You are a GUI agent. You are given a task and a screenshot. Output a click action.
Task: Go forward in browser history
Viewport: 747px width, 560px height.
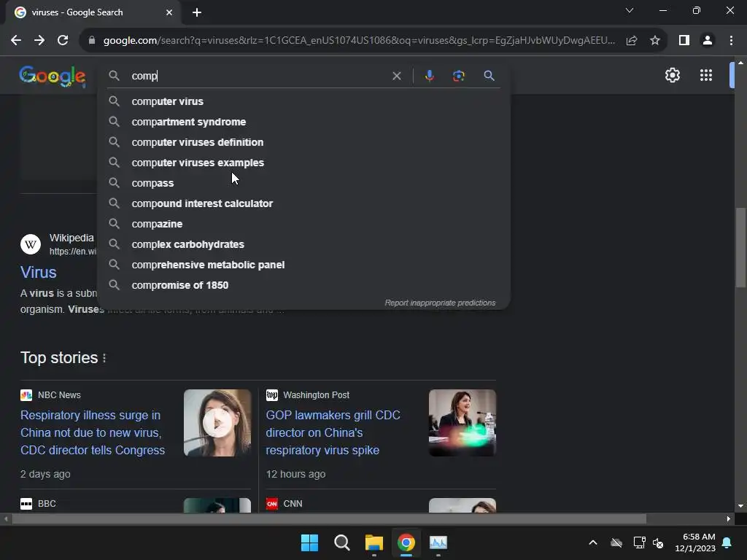[39, 41]
